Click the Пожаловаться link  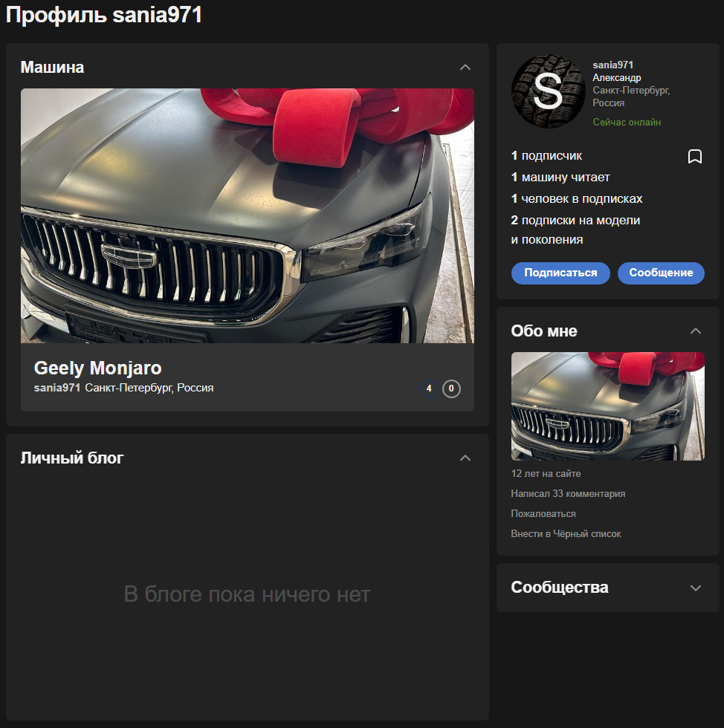pos(543,513)
